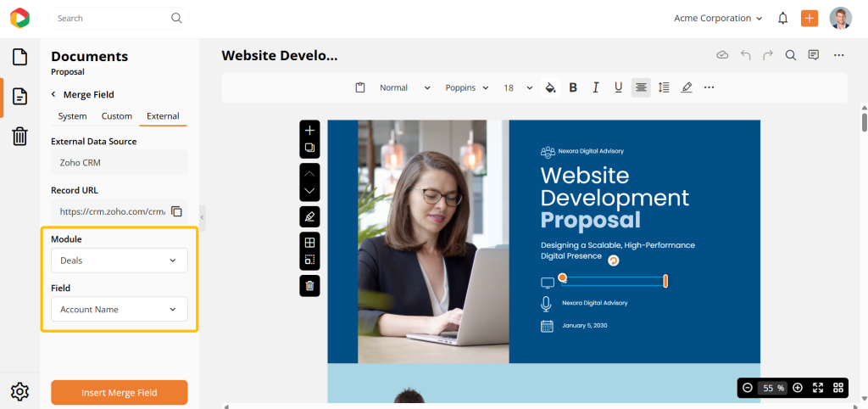Copy the Record URL with copy icon
Screen dimensions: 868x409
pyautogui.click(x=176, y=211)
